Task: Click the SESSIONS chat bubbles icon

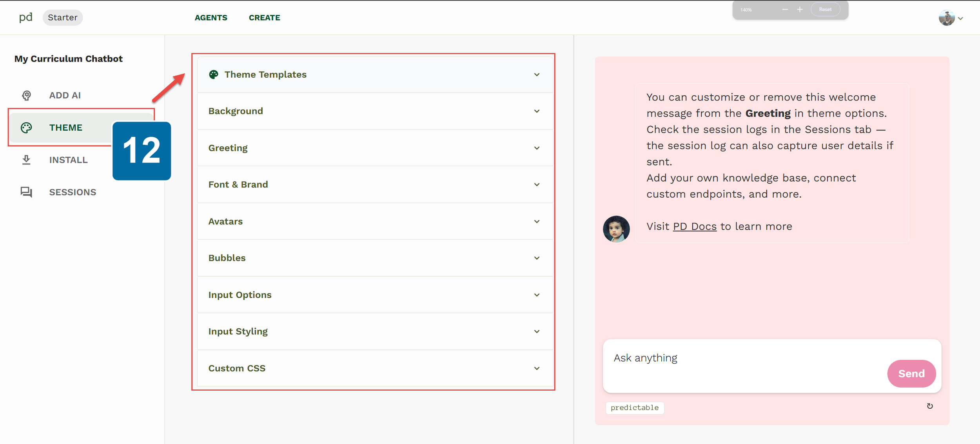Action: [x=26, y=192]
